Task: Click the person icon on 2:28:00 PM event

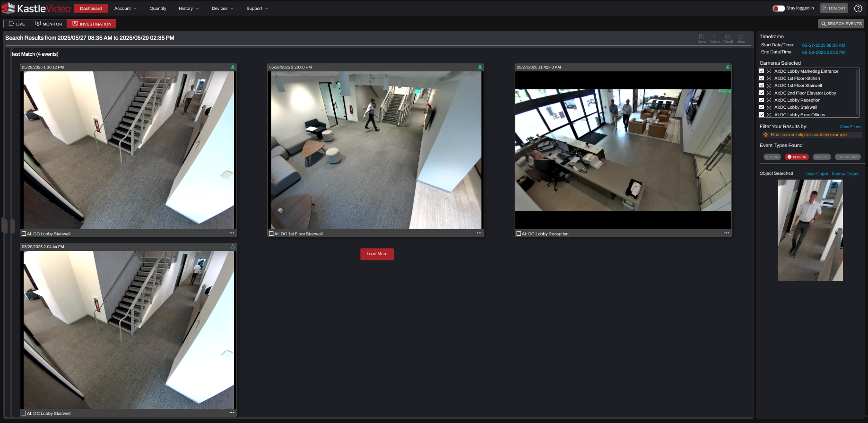Action: click(480, 67)
